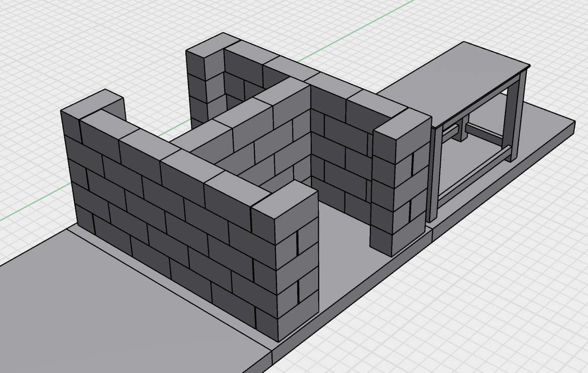The image size is (588, 373).
Task: Click the seam between the two front floor slabs
Action: tap(272, 355)
